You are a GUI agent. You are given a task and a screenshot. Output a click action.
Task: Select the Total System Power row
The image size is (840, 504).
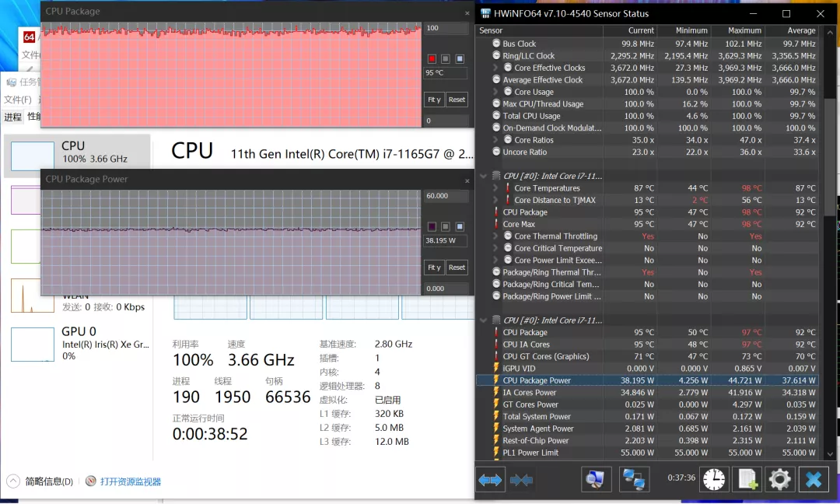pyautogui.click(x=647, y=416)
